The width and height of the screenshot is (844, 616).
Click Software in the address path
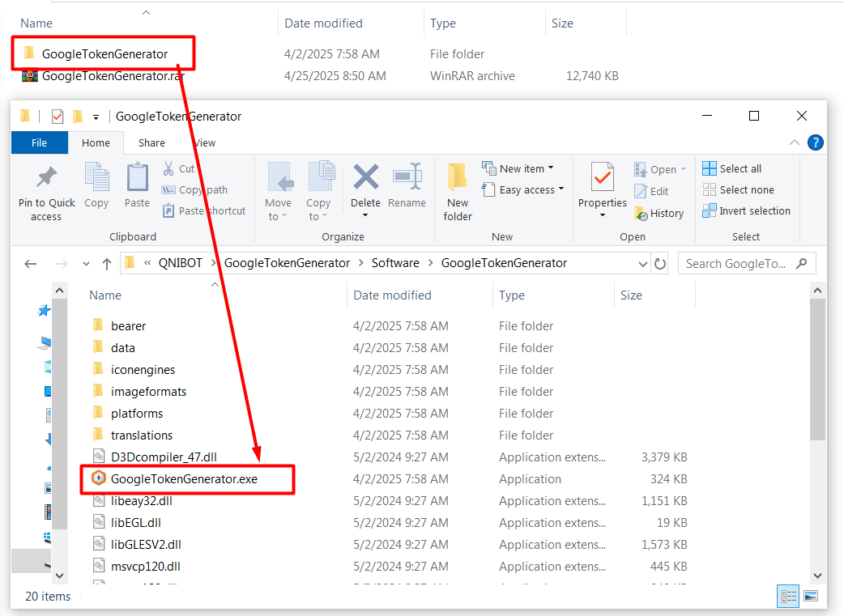(395, 263)
